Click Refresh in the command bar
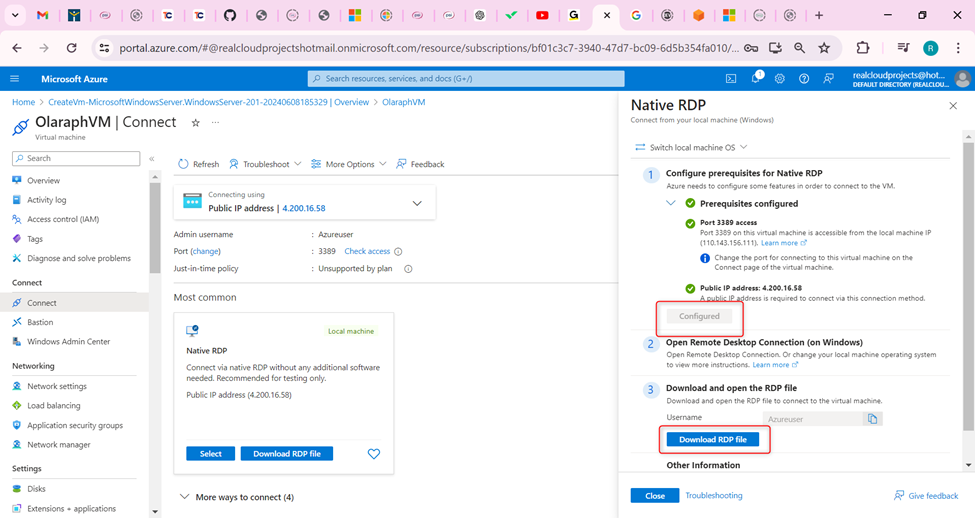Image resolution: width=975 pixels, height=518 pixels. click(x=198, y=164)
